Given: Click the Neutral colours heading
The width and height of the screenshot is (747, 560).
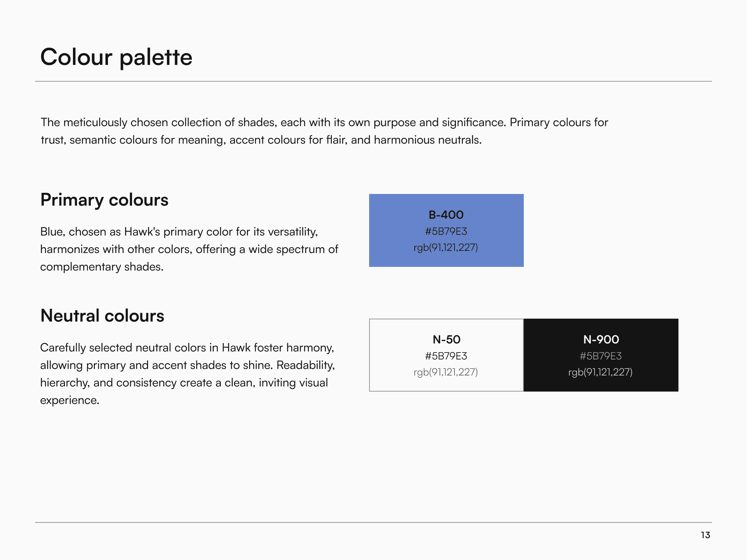Looking at the screenshot, I should pos(102,316).
